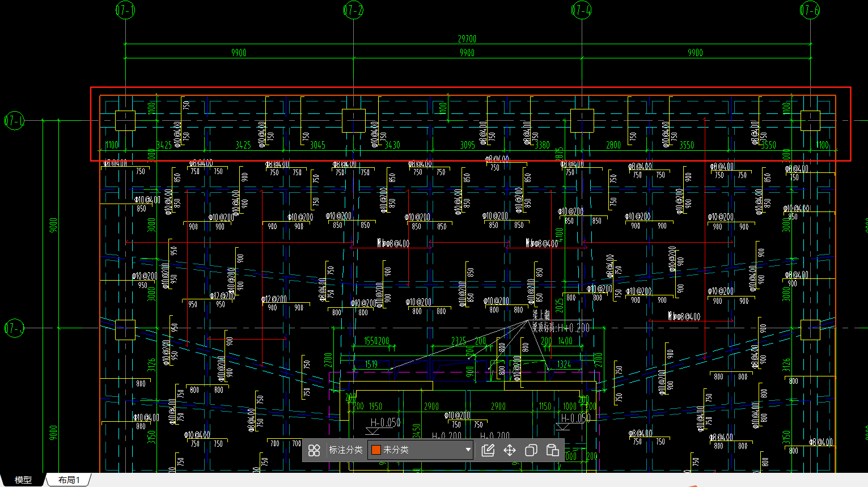Select the 1150 dimension text

(x=545, y=406)
